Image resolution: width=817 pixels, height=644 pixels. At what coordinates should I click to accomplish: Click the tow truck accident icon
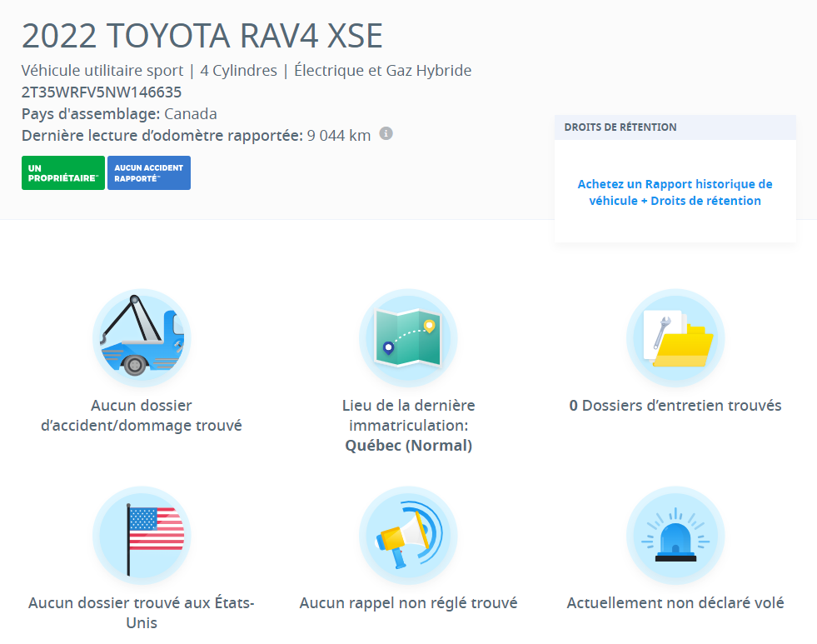(x=142, y=337)
